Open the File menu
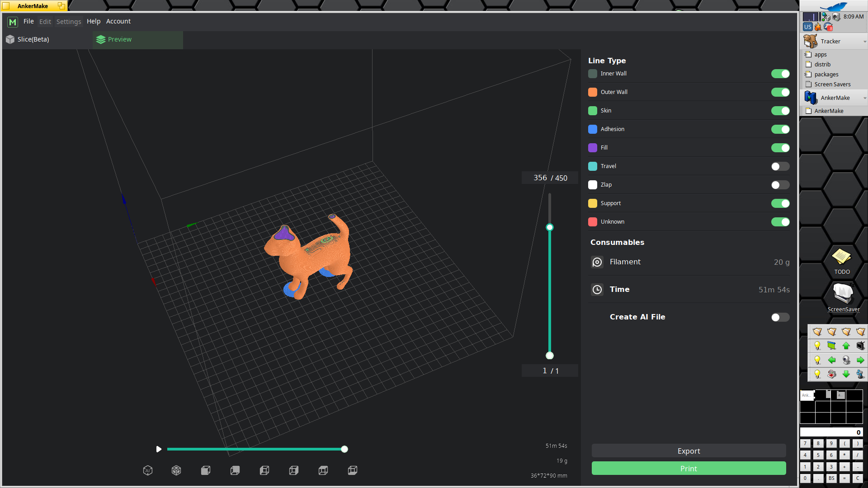868x488 pixels. pyautogui.click(x=28, y=21)
